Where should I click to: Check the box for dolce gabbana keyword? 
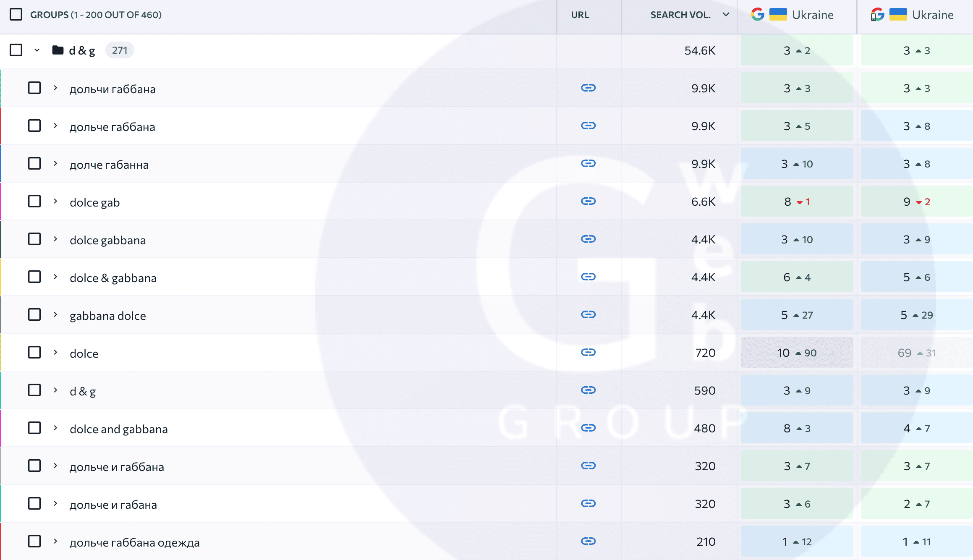click(34, 239)
